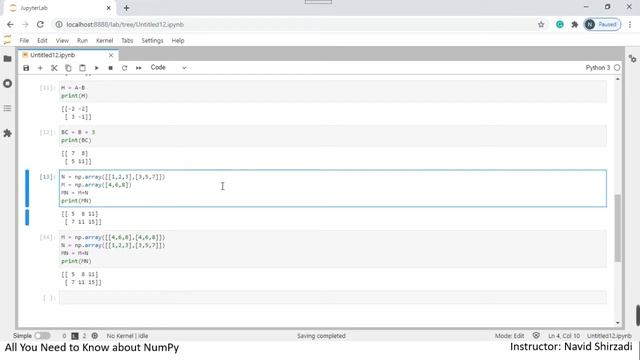Close the Untitled12.ipynb notebook tab
The image size is (640, 360).
(x=111, y=55)
